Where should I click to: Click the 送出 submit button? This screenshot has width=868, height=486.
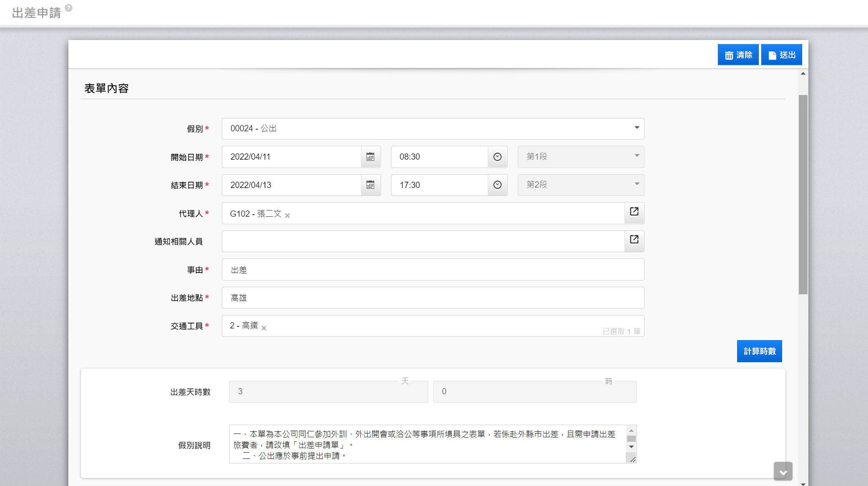click(782, 55)
